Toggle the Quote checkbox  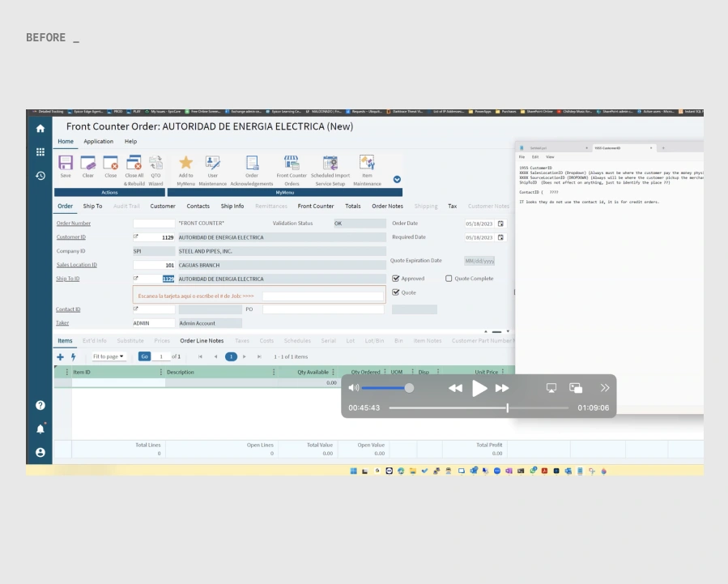[395, 292]
